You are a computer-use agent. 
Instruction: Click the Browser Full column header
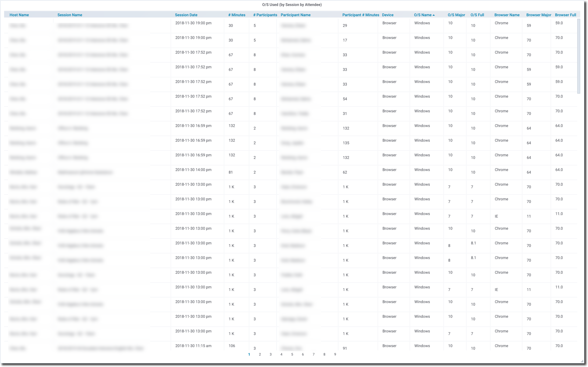(565, 15)
